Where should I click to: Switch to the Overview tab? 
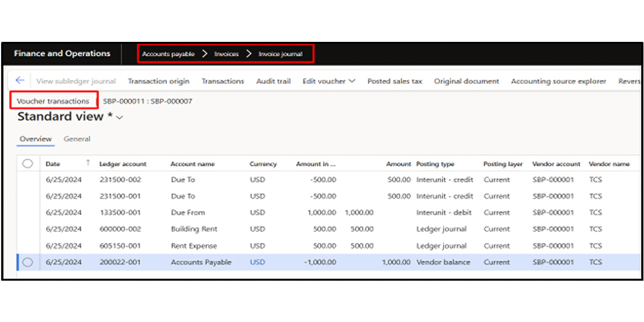pos(35,139)
